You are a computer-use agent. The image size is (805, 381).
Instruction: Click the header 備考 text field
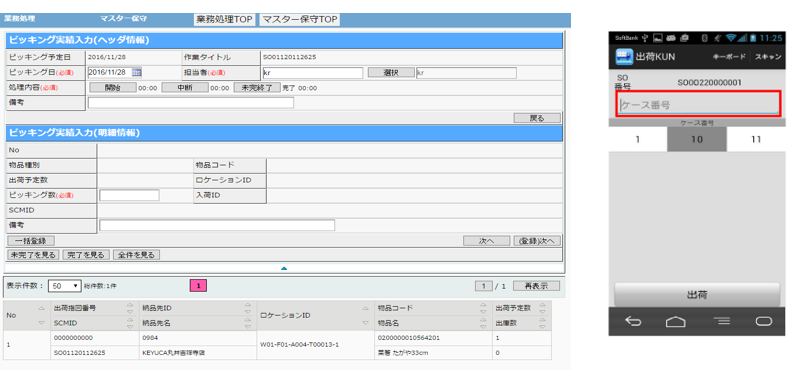pyautogui.click(x=191, y=103)
